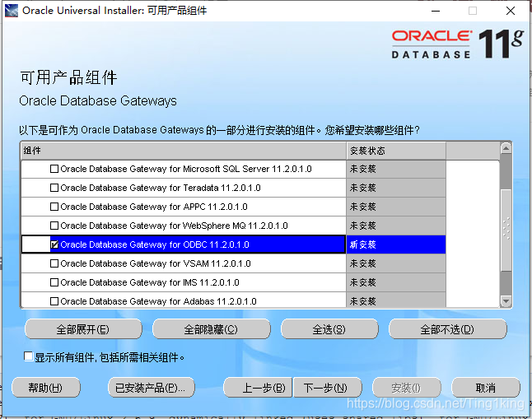
Task: Check Gateway for Teradata checkbox
Action: 54,188
